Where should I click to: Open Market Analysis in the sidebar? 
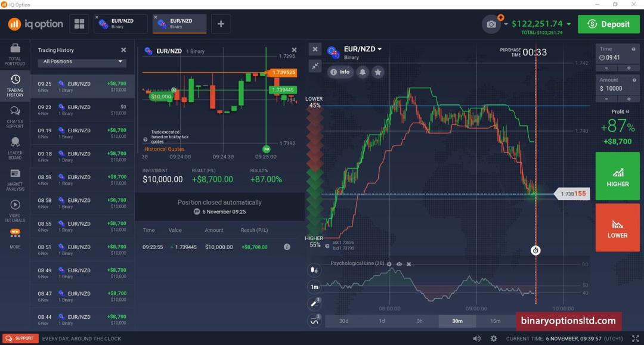15,180
